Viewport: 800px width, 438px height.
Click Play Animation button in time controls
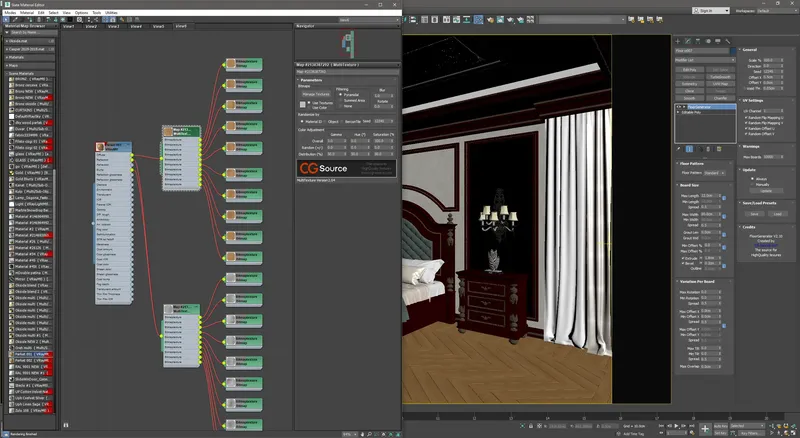(677, 426)
